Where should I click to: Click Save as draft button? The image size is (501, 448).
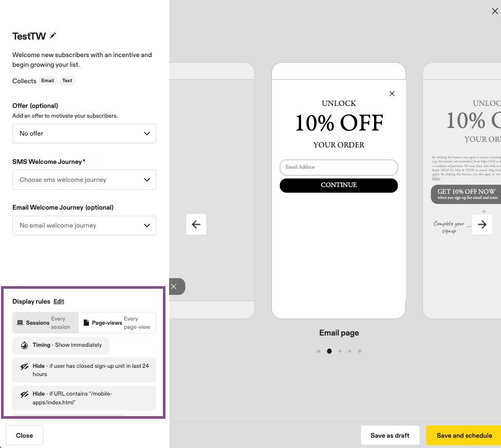pos(390,436)
